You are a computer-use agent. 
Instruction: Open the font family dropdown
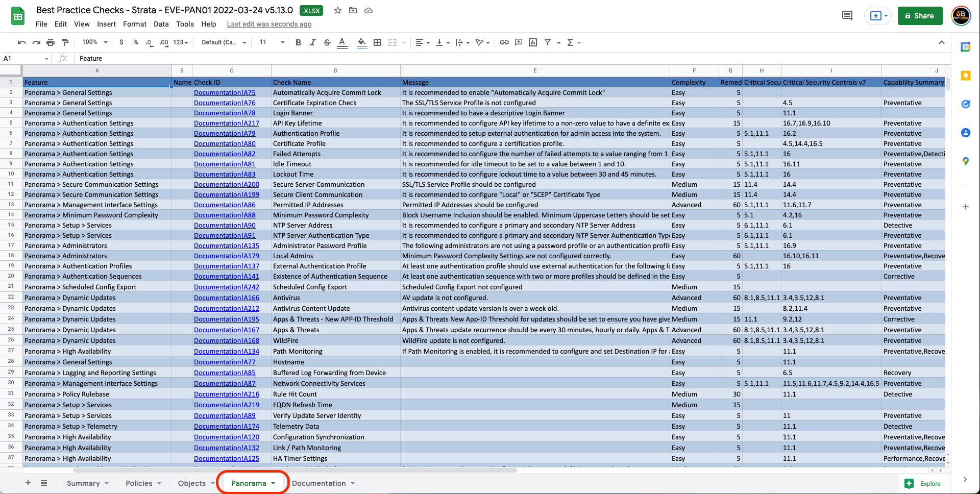coord(224,42)
